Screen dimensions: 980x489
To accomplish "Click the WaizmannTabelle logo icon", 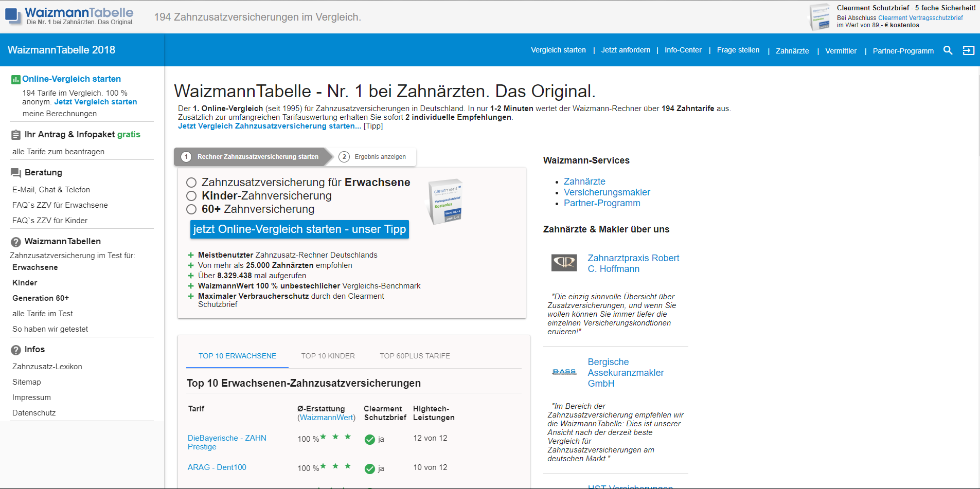I will [13, 16].
